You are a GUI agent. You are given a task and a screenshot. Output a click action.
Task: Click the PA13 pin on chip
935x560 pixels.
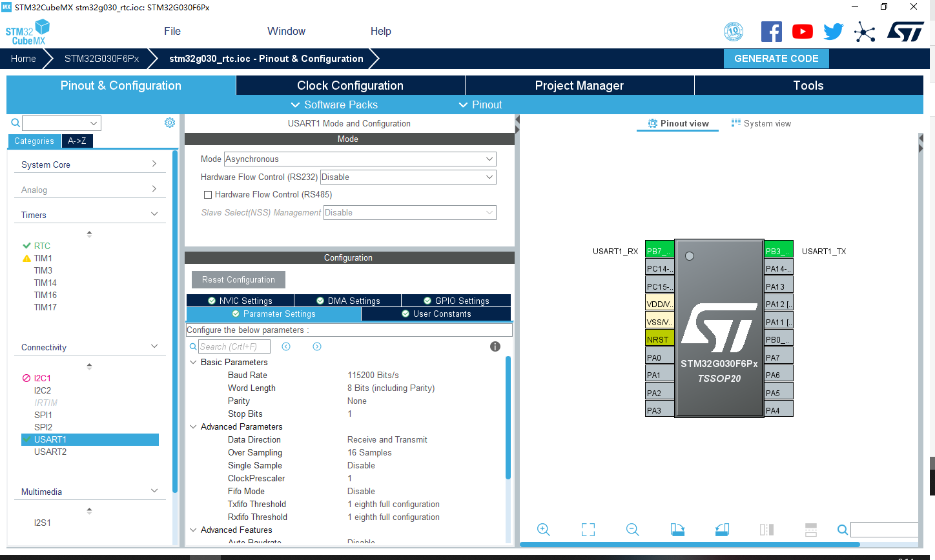(779, 286)
